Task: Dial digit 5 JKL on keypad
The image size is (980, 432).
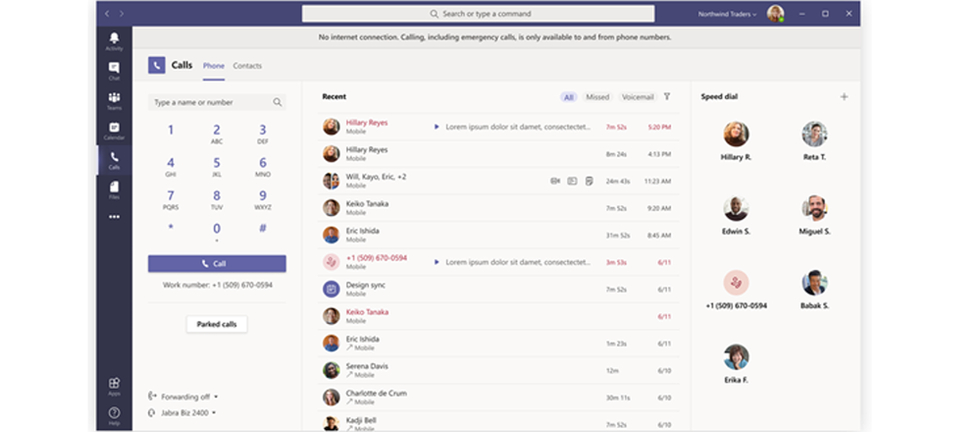Action: 217,166
